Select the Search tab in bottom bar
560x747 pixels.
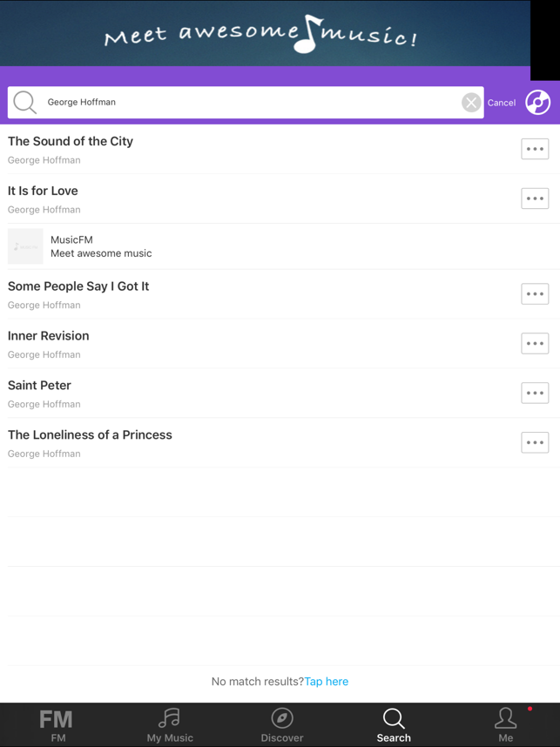coord(394,725)
